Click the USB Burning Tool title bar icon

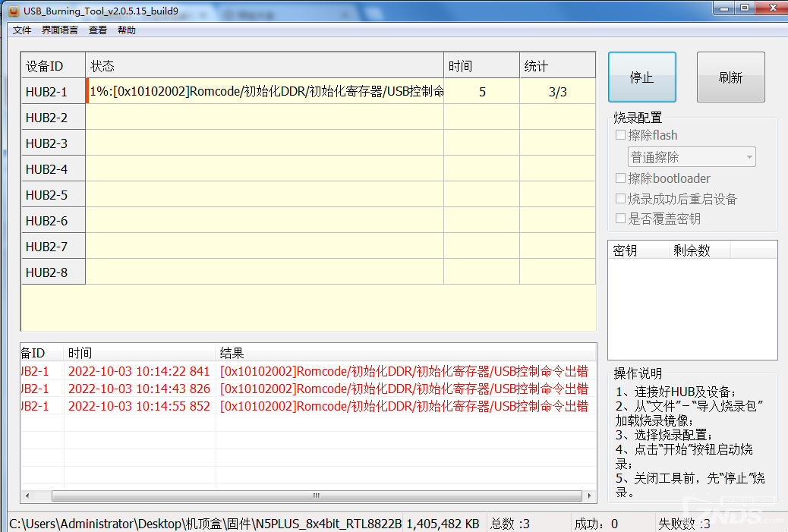tap(14, 11)
